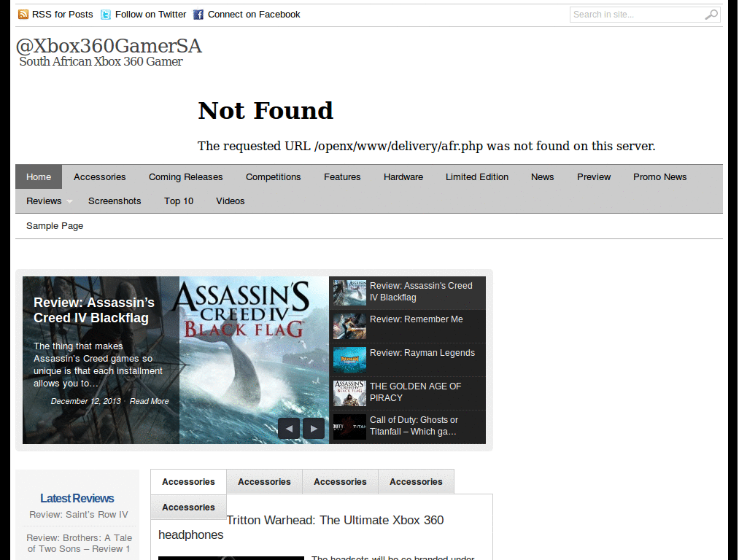Open Review: Remember Me slider entry

(x=417, y=319)
